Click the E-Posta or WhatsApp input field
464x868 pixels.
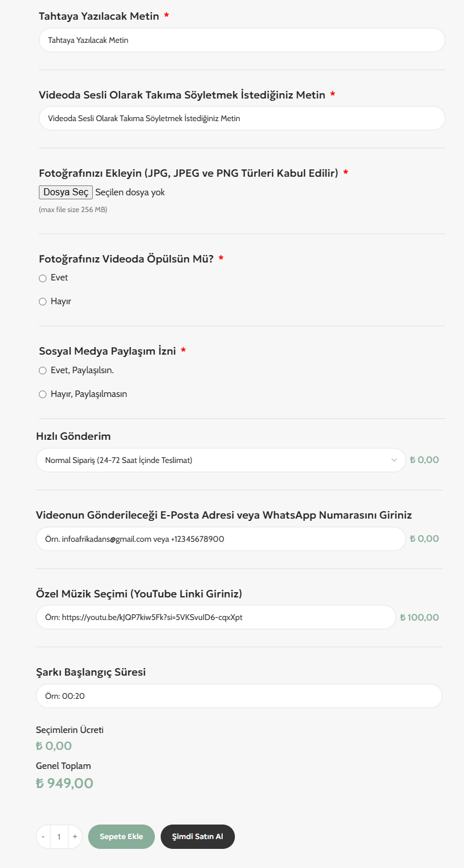point(220,539)
